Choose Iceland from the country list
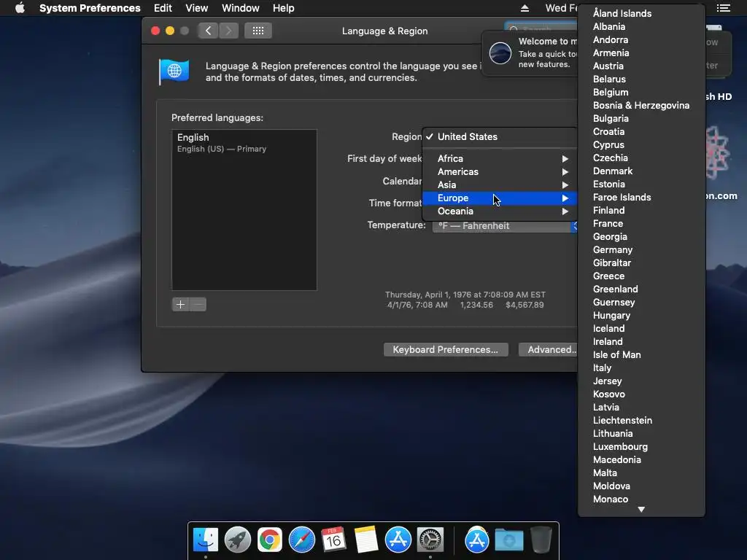Screen dimensions: 747x560 coord(641,329)
